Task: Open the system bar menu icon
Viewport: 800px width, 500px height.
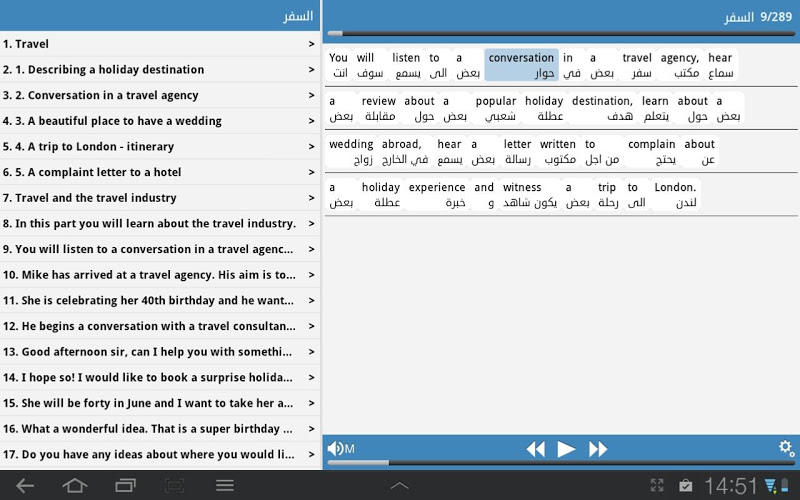Action: point(224,486)
